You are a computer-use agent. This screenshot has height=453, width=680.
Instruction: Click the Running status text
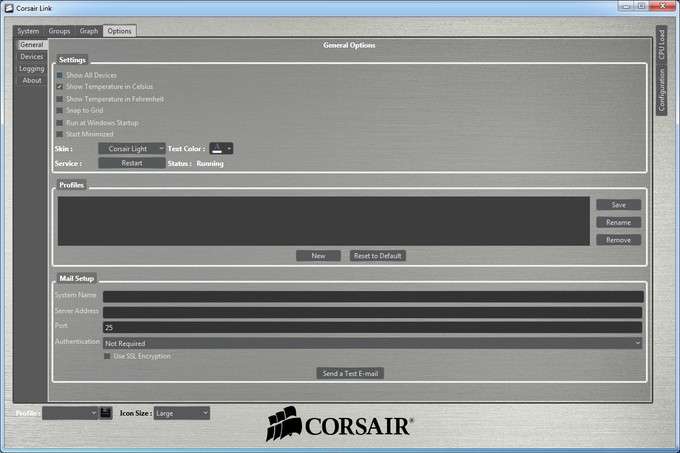pos(210,164)
